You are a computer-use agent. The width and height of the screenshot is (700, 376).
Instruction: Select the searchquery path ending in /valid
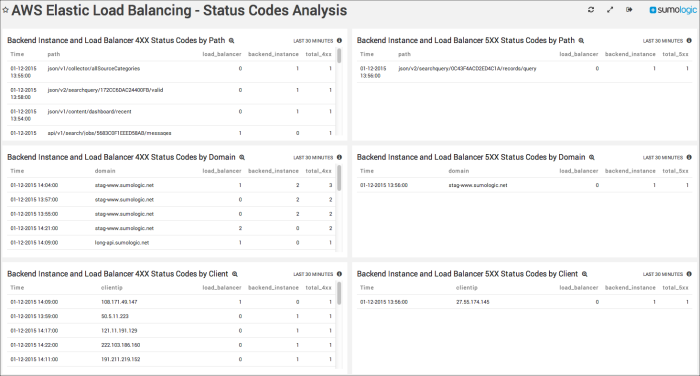coord(105,90)
